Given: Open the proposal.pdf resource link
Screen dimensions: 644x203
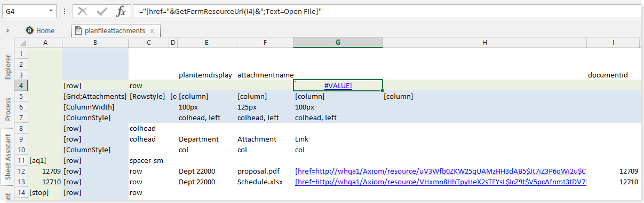Looking at the screenshot, I should point(441,171).
